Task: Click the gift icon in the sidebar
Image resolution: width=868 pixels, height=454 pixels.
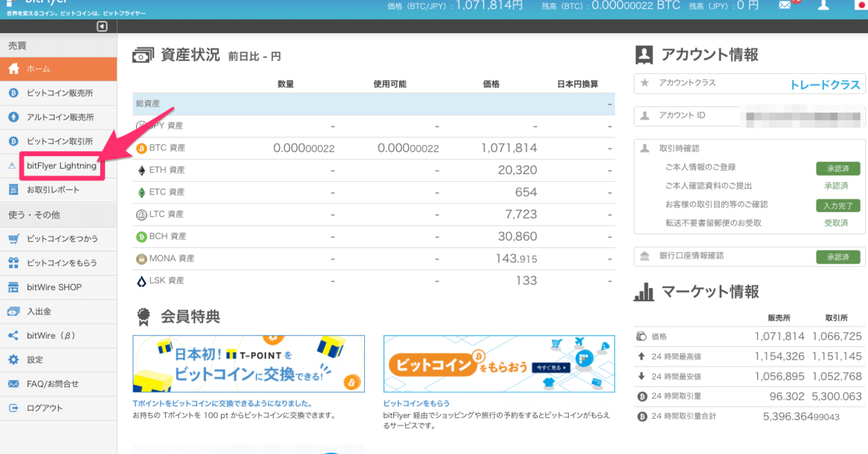Action: pyautogui.click(x=13, y=263)
